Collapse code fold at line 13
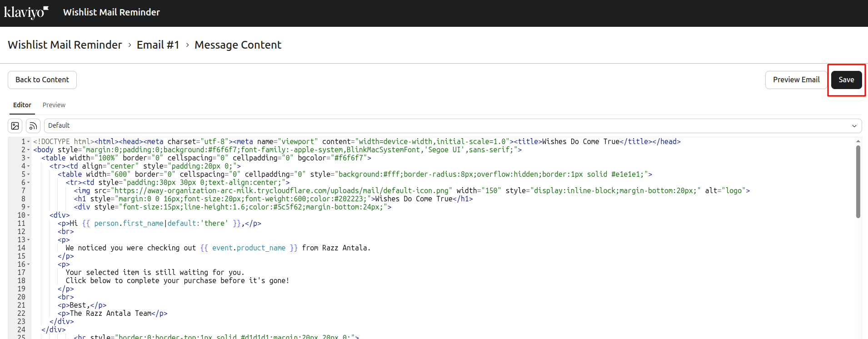This screenshot has height=339, width=868. [29, 240]
